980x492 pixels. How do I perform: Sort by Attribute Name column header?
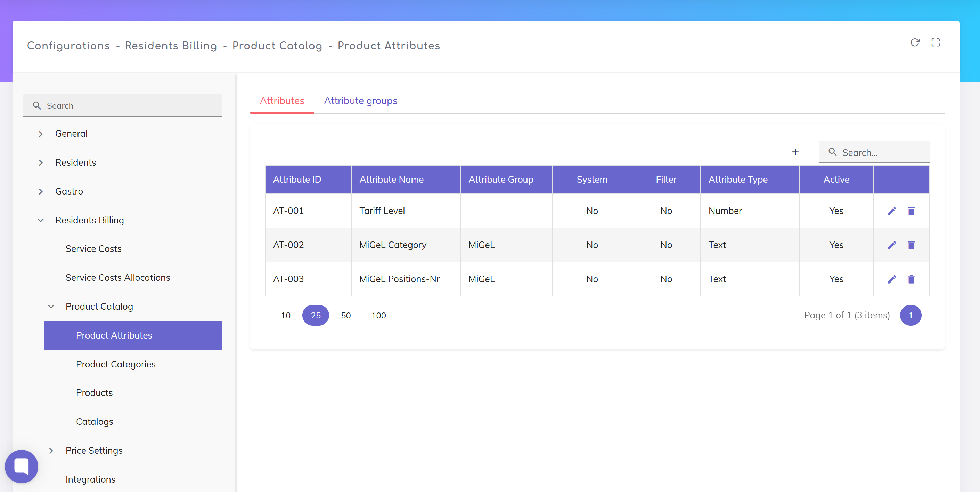click(x=391, y=179)
